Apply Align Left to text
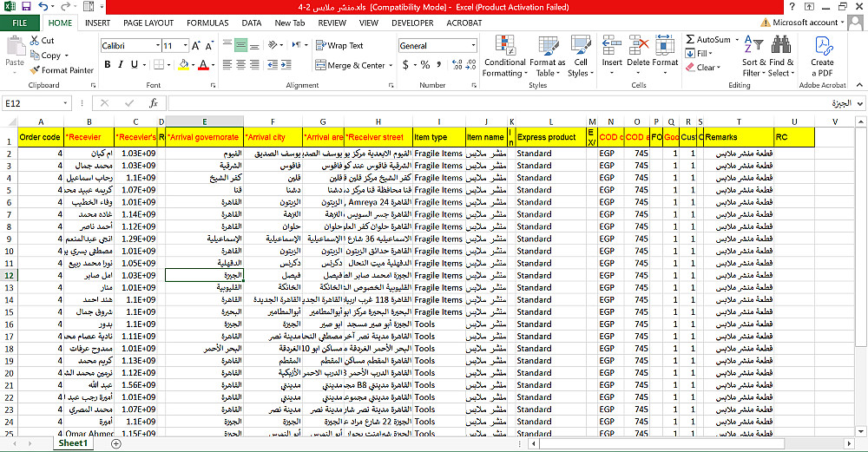 click(x=227, y=65)
